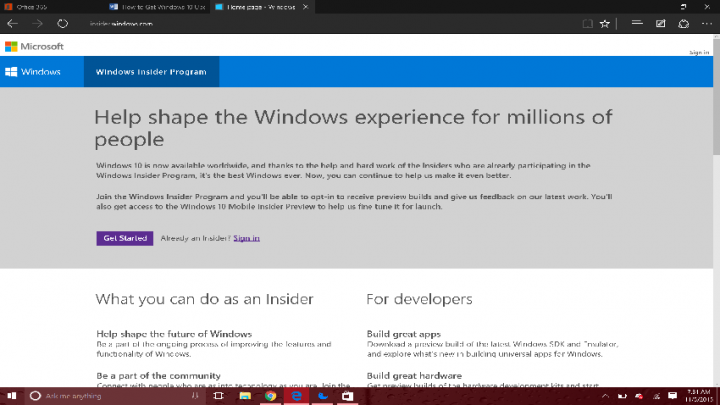The width and height of the screenshot is (720, 405).
Task: Open the Windows Start button
Action: [11, 396]
